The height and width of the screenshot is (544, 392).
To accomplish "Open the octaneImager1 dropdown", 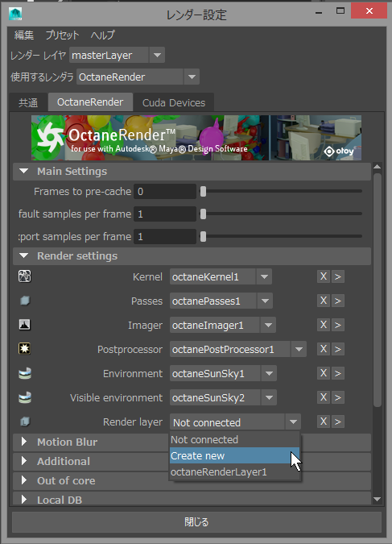I will pos(268,325).
